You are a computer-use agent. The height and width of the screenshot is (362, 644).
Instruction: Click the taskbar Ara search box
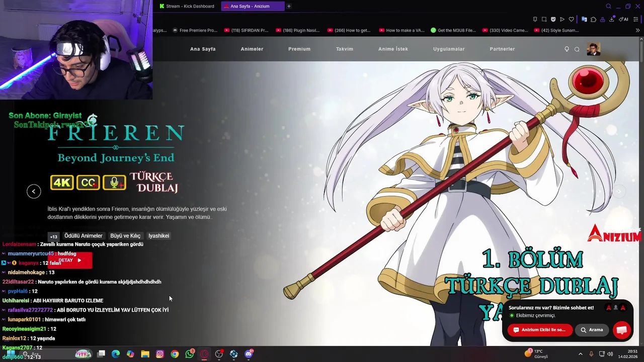point(57,354)
